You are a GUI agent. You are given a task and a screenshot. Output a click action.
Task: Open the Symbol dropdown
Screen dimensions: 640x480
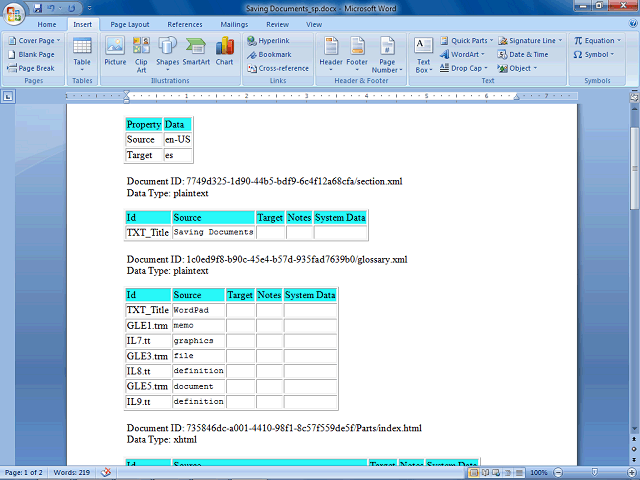click(x=593, y=54)
